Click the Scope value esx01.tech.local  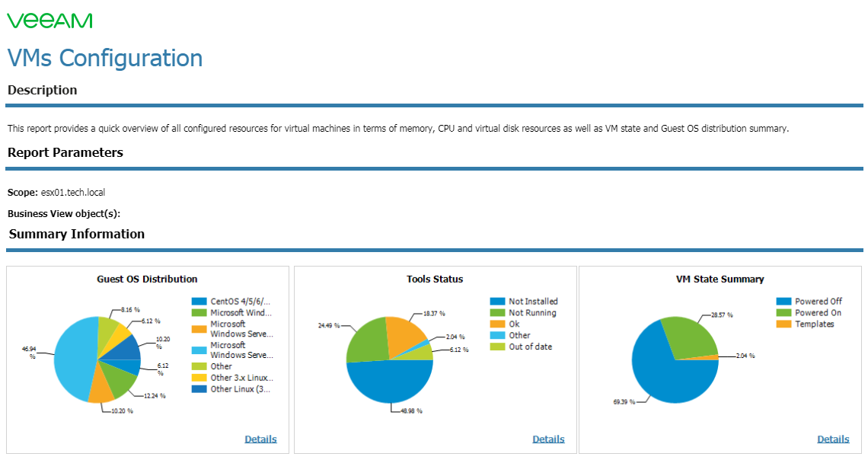point(73,193)
